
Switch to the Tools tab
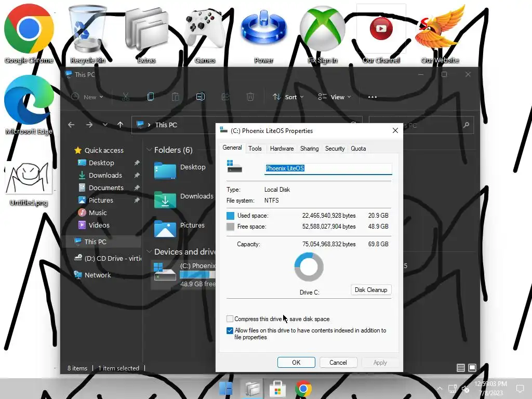(255, 149)
